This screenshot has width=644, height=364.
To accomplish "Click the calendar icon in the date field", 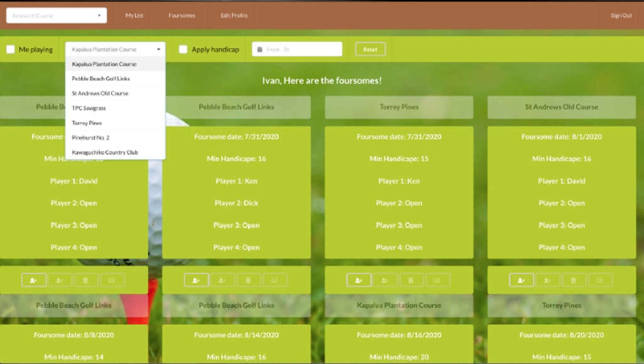I will pos(260,49).
